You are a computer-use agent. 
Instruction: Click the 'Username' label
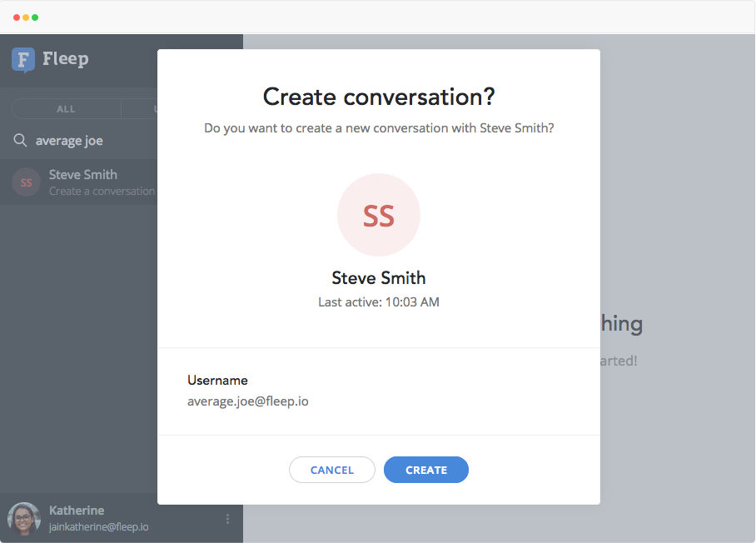coord(217,381)
